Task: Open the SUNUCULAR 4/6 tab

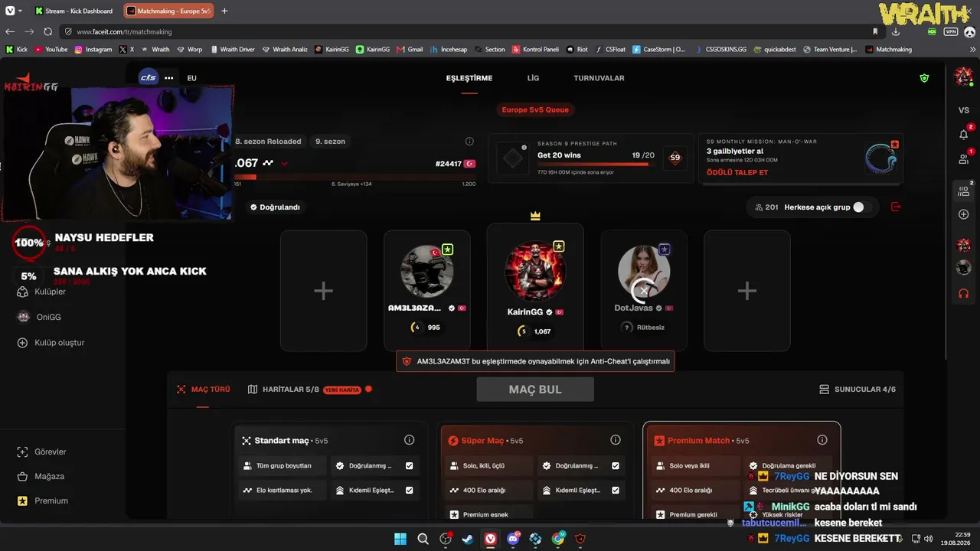Action: click(x=857, y=389)
